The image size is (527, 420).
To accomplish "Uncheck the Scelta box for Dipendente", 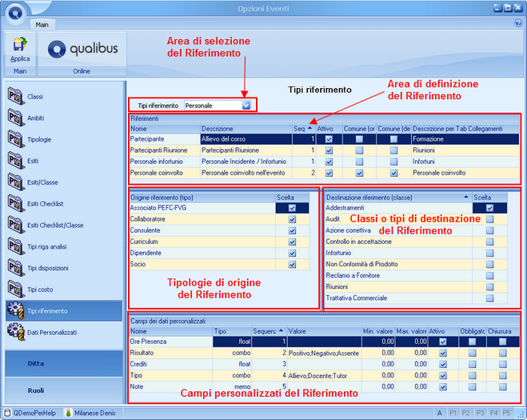I will [293, 253].
